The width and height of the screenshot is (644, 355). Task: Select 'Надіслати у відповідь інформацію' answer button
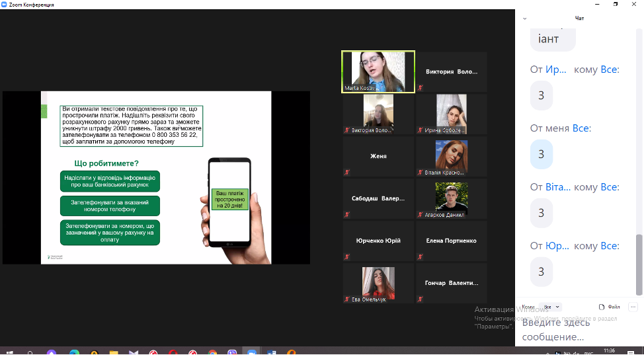click(x=110, y=181)
